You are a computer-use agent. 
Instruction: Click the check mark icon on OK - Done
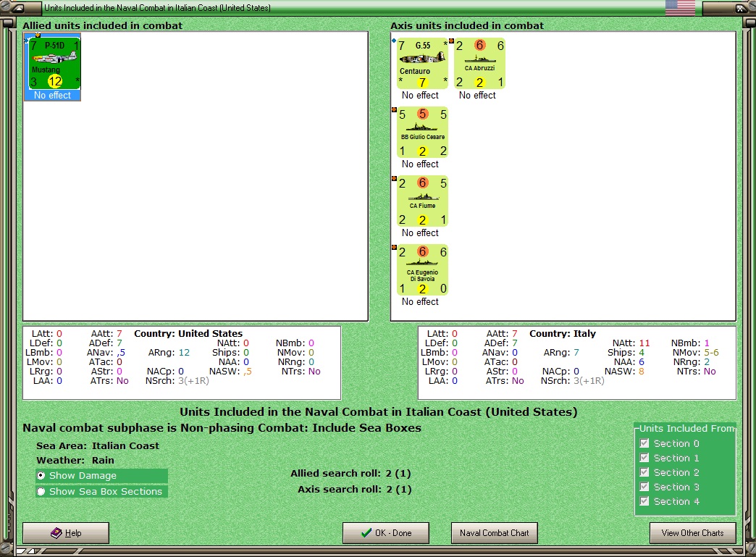point(366,533)
